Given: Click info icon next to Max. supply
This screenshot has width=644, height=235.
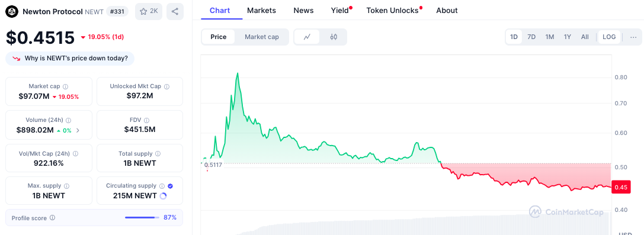Looking at the screenshot, I should click(x=66, y=186).
